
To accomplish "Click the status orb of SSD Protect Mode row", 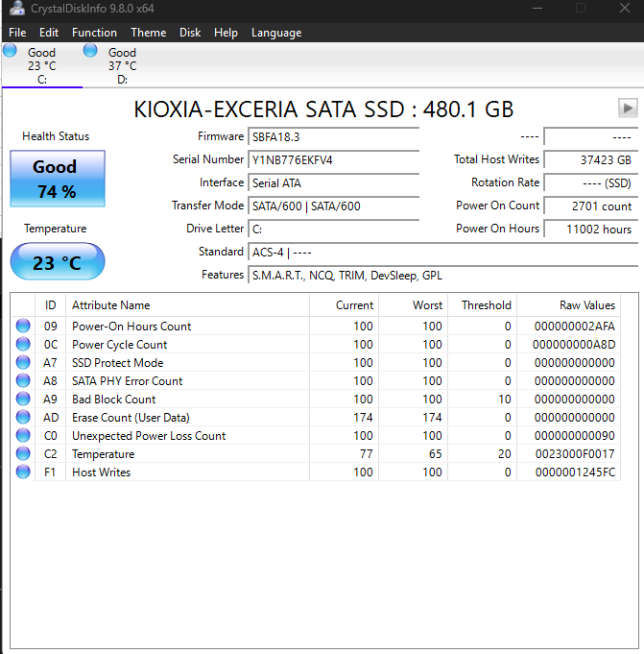I will (23, 362).
